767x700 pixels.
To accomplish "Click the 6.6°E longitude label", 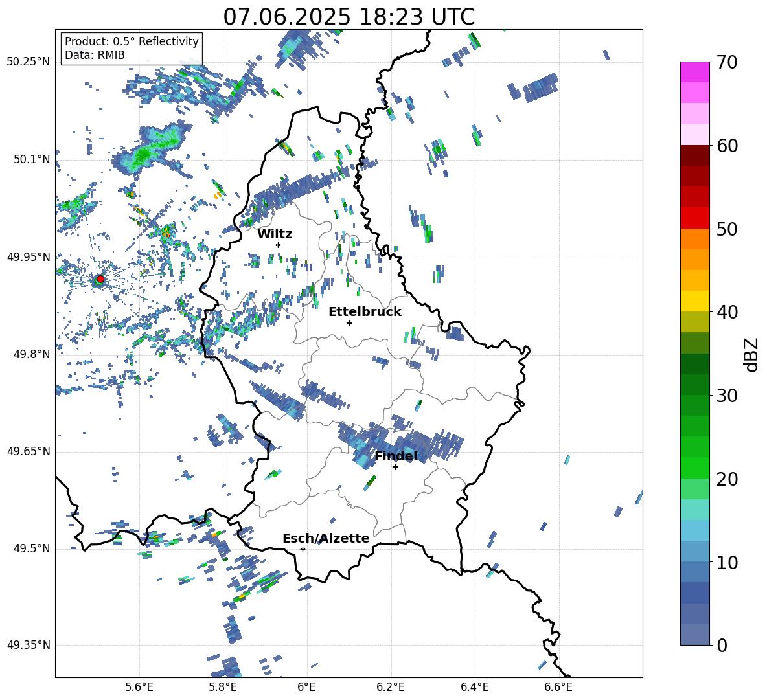I will [558, 688].
